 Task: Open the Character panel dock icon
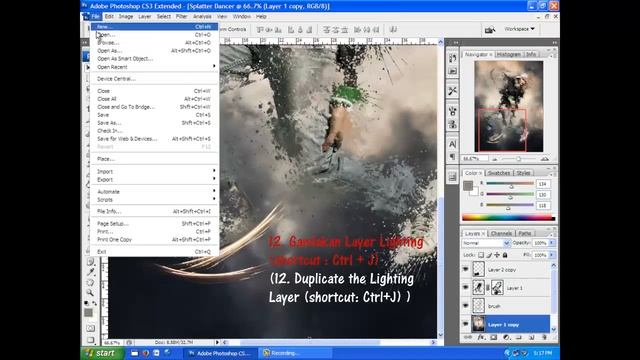pos(452,144)
